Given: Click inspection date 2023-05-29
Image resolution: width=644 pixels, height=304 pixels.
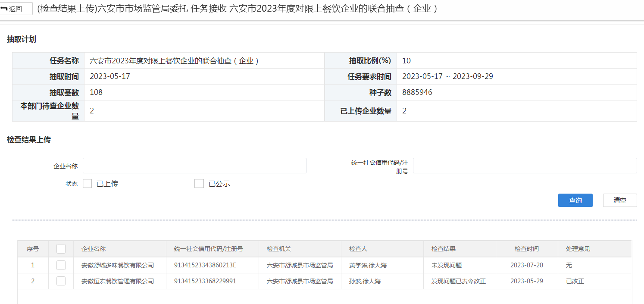Looking at the screenshot, I should (x=527, y=281).
